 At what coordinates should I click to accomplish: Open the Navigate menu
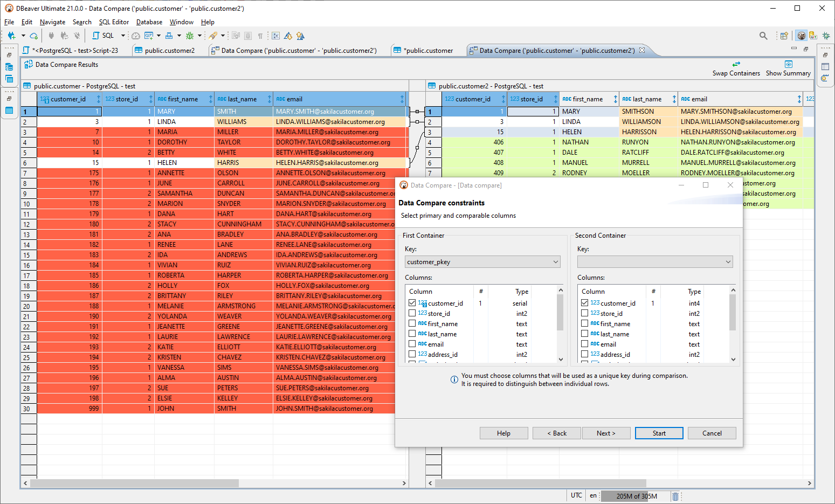pyautogui.click(x=52, y=22)
